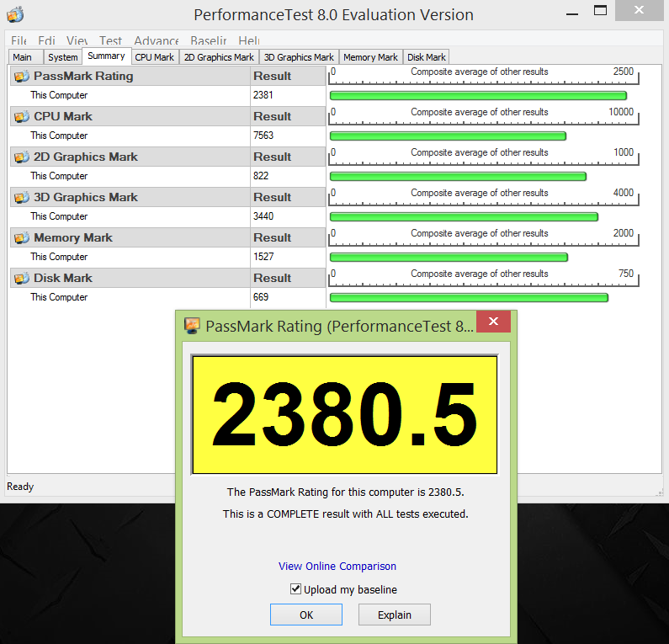Click the Ready status bar text
Image resolution: width=669 pixels, height=644 pixels.
click(x=20, y=487)
